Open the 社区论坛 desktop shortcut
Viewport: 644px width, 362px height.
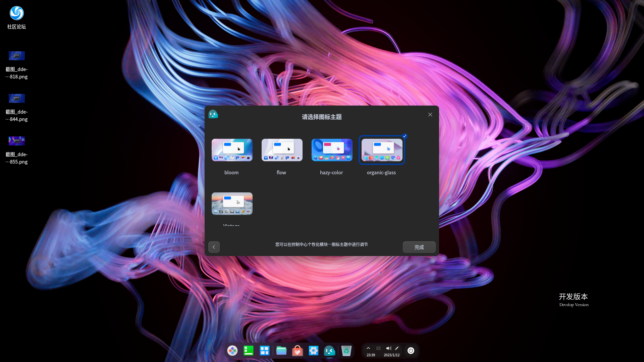[16, 14]
